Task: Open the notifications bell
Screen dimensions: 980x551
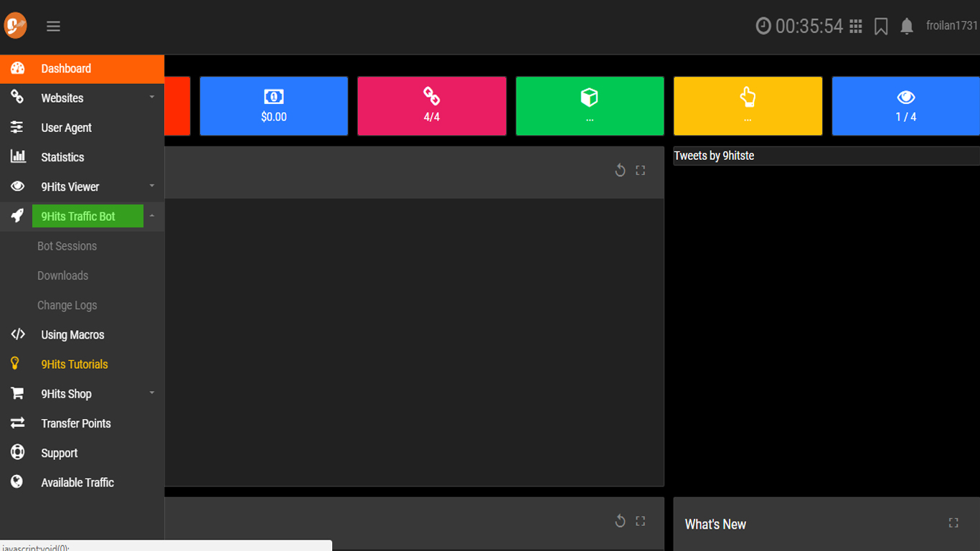Action: pos(907,27)
